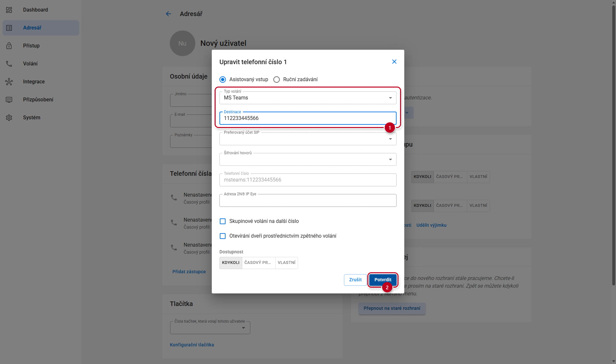This screenshot has width=616, height=364.
Task: Click the Zrušit button
Action: click(355, 280)
